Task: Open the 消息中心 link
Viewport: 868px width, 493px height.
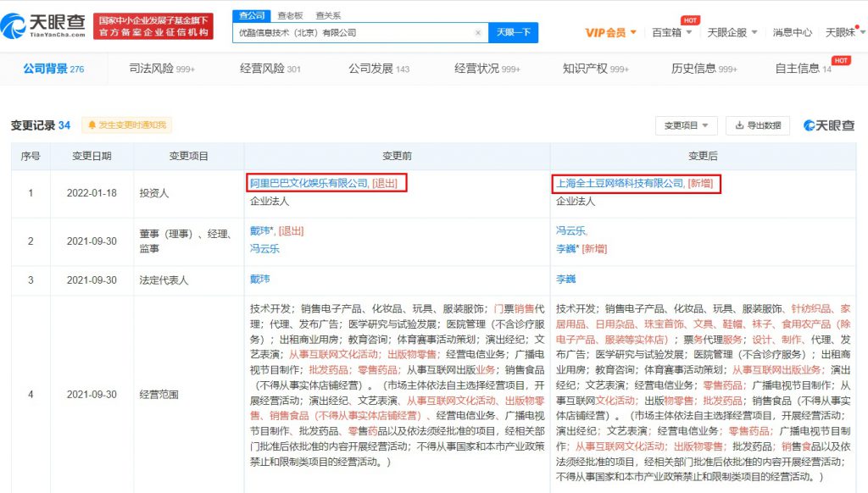Action: (793, 33)
